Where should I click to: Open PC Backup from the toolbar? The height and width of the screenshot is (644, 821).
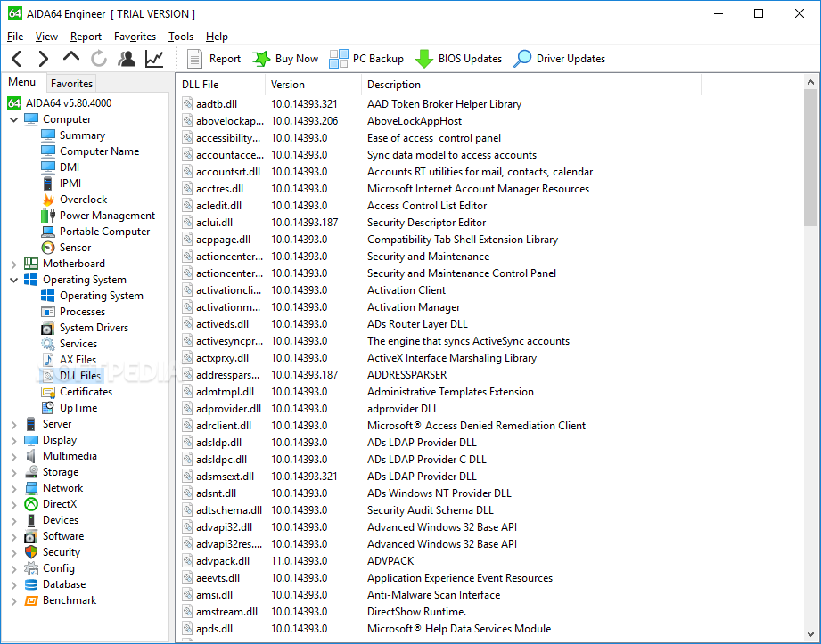click(366, 59)
